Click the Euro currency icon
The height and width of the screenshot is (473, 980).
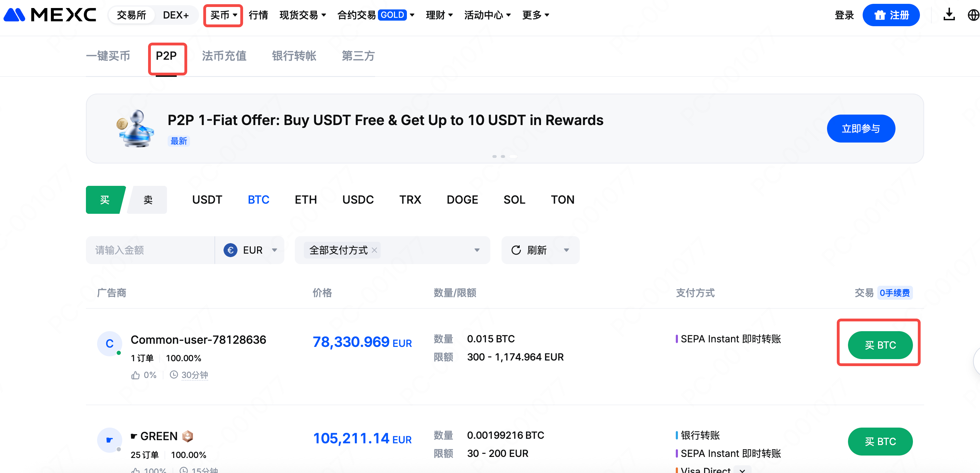230,250
